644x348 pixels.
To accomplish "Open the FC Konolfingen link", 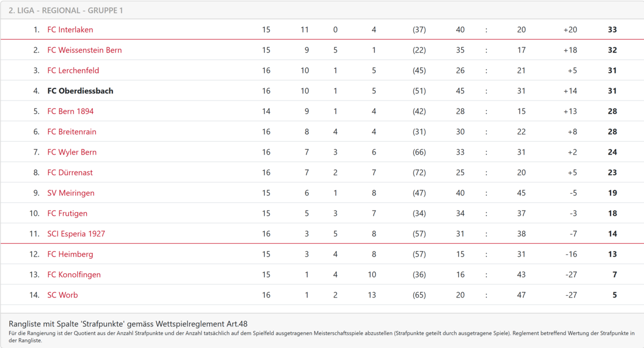I will pos(74,274).
